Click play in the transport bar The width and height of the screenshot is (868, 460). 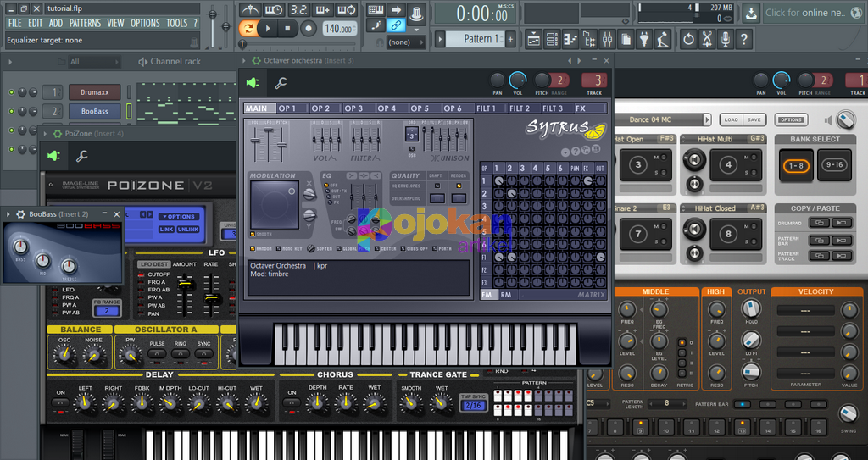click(x=268, y=28)
